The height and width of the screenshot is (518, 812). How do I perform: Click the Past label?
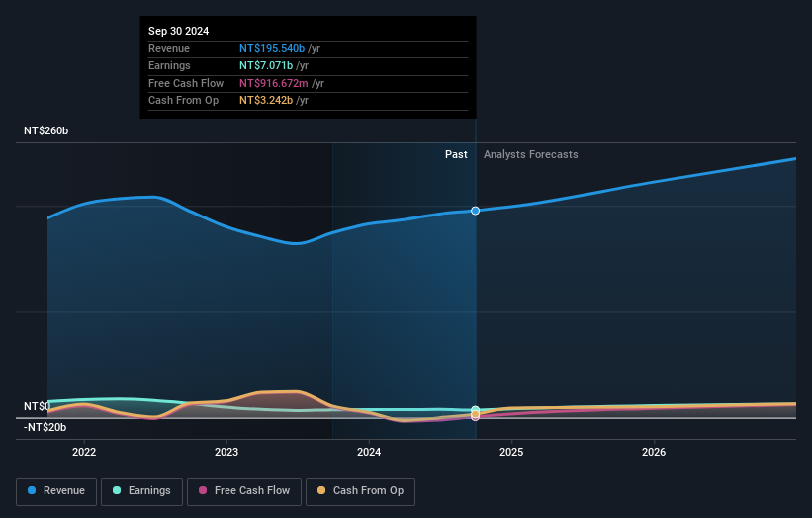pos(456,155)
